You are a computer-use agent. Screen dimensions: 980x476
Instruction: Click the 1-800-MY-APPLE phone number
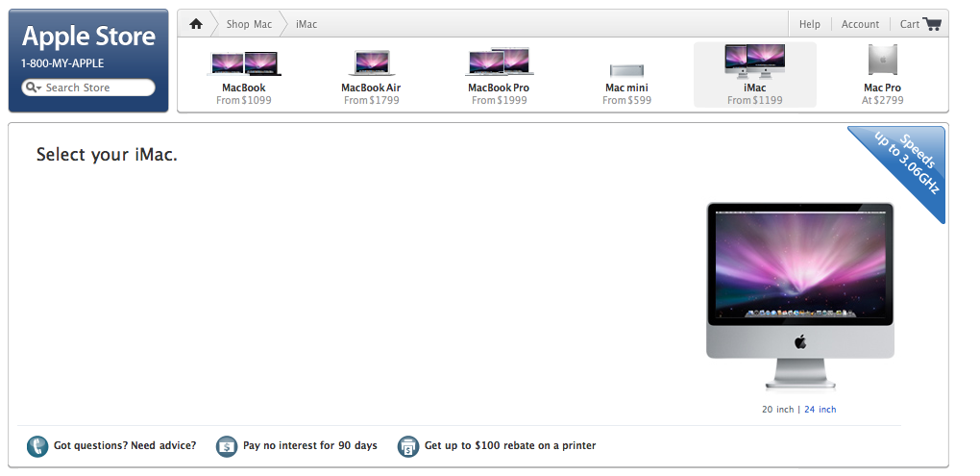(x=62, y=63)
